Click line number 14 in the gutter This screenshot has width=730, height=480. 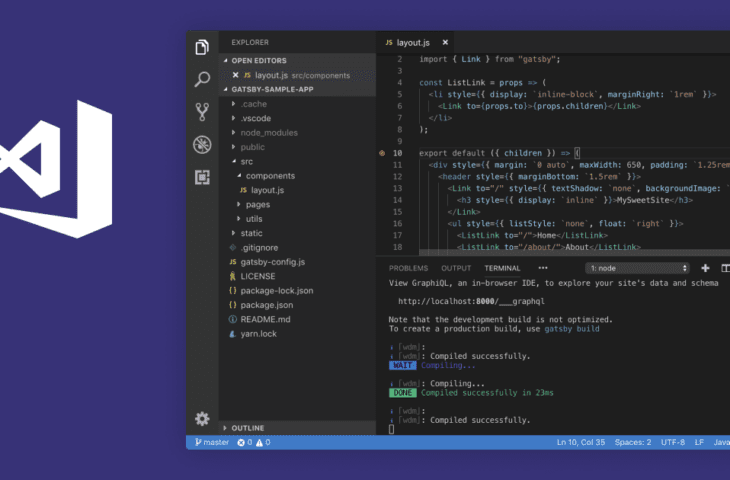(x=397, y=200)
